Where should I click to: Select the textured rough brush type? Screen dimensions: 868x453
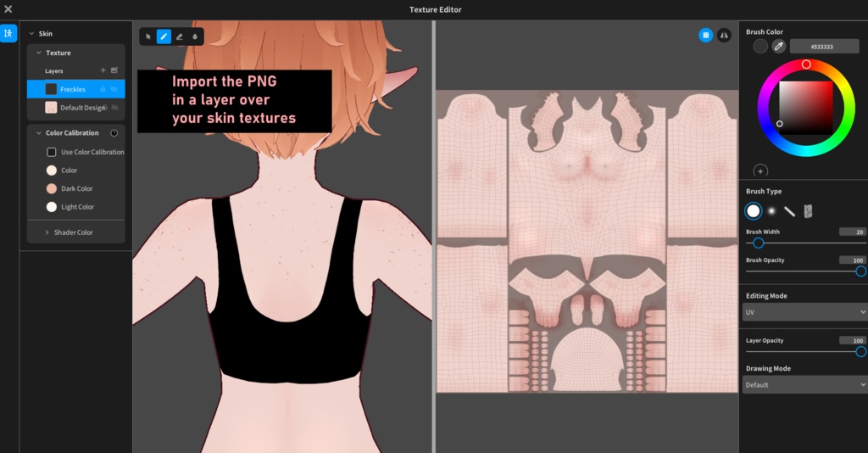[808, 211]
